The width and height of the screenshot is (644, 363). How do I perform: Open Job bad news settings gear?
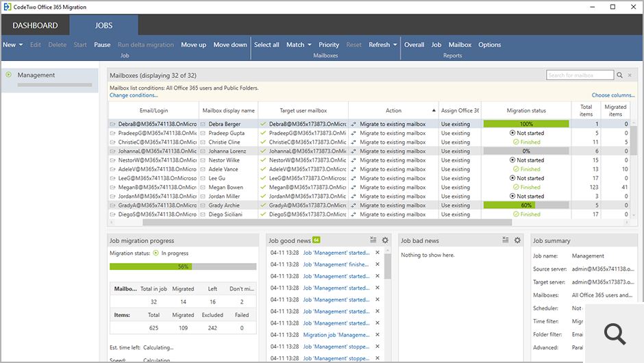tap(517, 240)
